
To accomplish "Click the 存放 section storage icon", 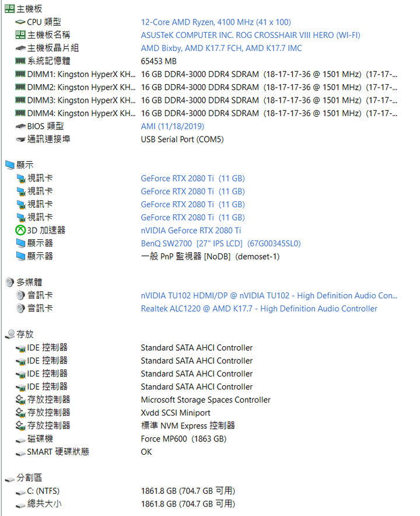I will [9, 334].
